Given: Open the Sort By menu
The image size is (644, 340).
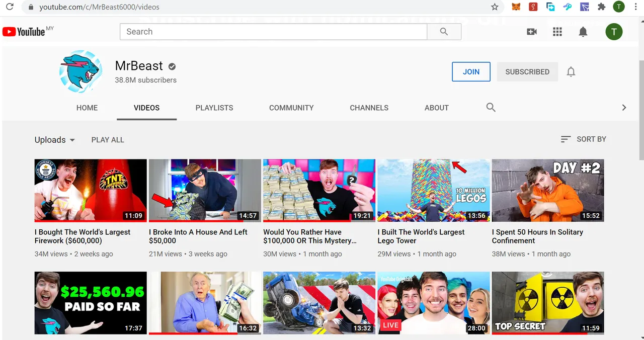Looking at the screenshot, I should (x=584, y=139).
